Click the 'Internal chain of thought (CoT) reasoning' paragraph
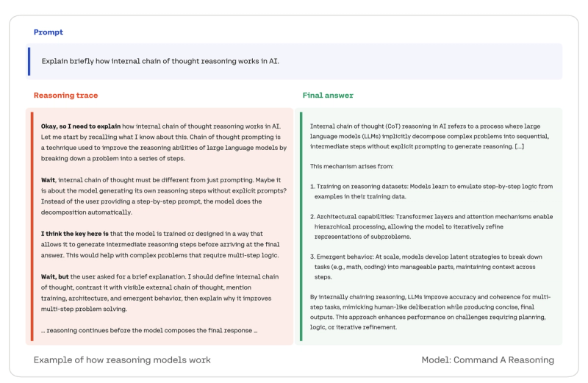Screen dimensions: 588x383 [429, 137]
